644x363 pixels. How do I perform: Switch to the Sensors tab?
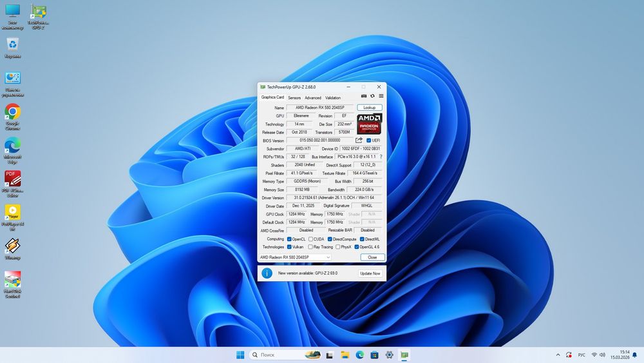click(x=294, y=98)
